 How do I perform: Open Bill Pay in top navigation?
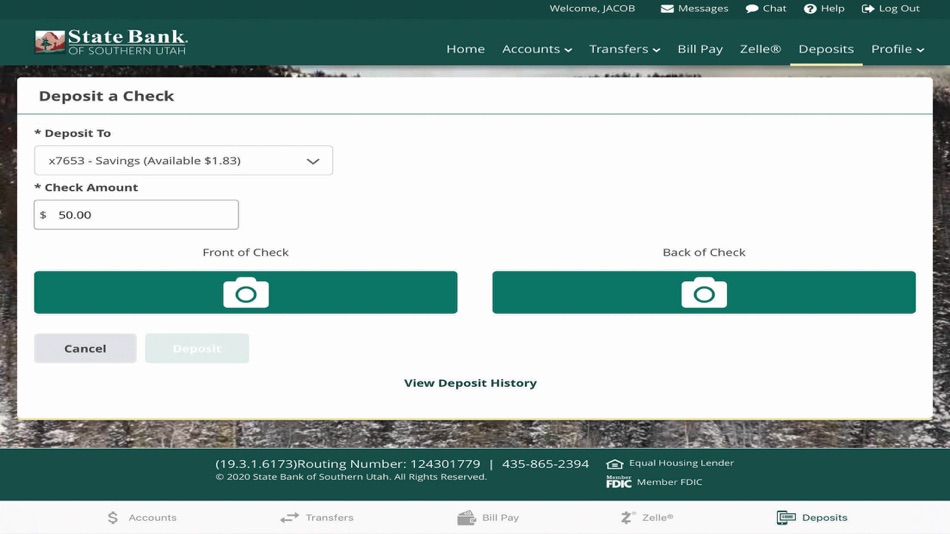(700, 49)
